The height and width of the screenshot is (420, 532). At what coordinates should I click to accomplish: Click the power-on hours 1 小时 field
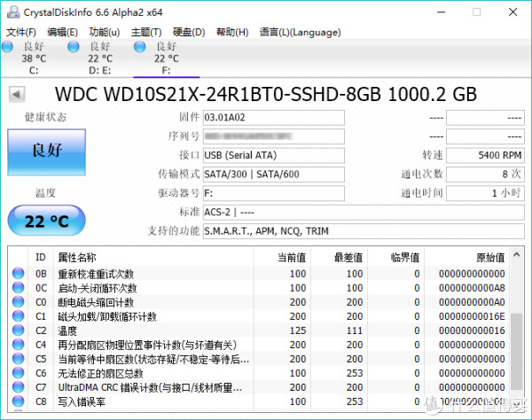485,193
